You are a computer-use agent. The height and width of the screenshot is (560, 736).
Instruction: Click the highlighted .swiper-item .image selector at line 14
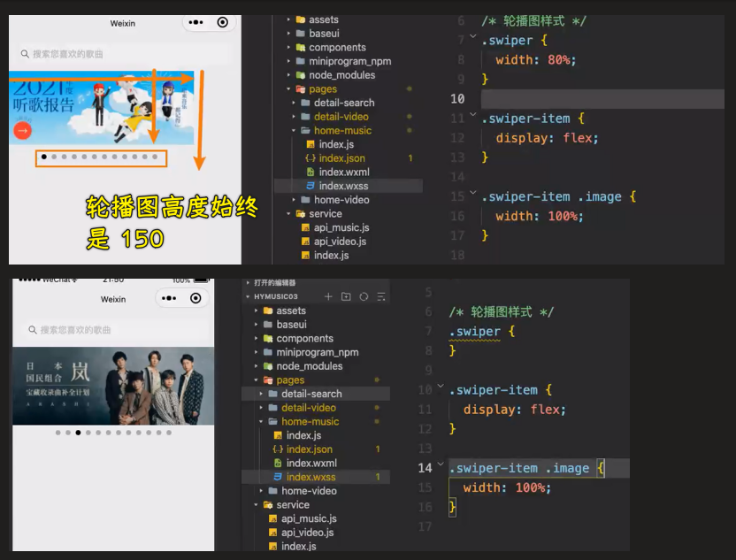click(x=518, y=468)
